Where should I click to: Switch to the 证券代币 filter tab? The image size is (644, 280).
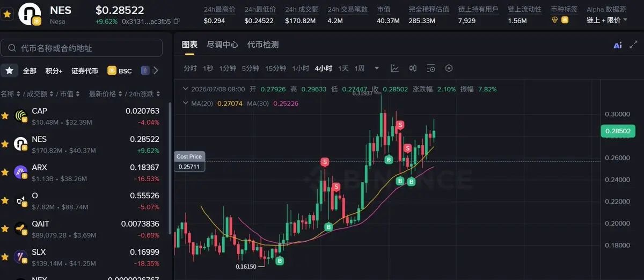tap(85, 71)
